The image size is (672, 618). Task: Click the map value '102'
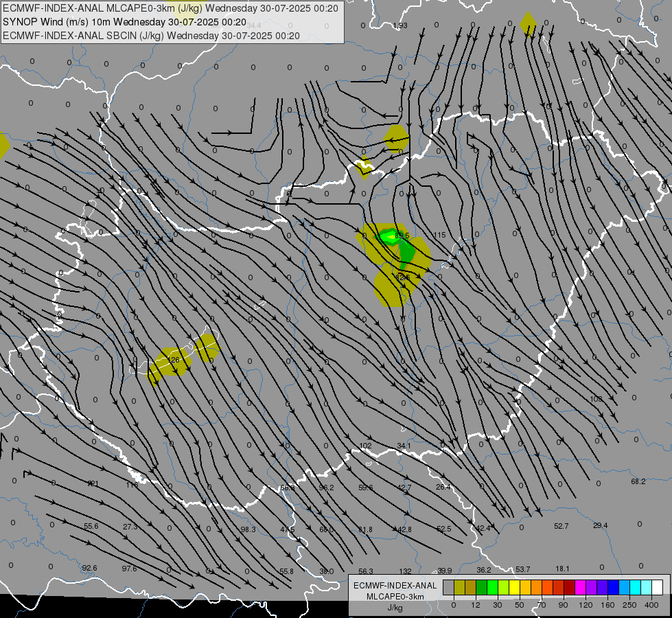365,446
